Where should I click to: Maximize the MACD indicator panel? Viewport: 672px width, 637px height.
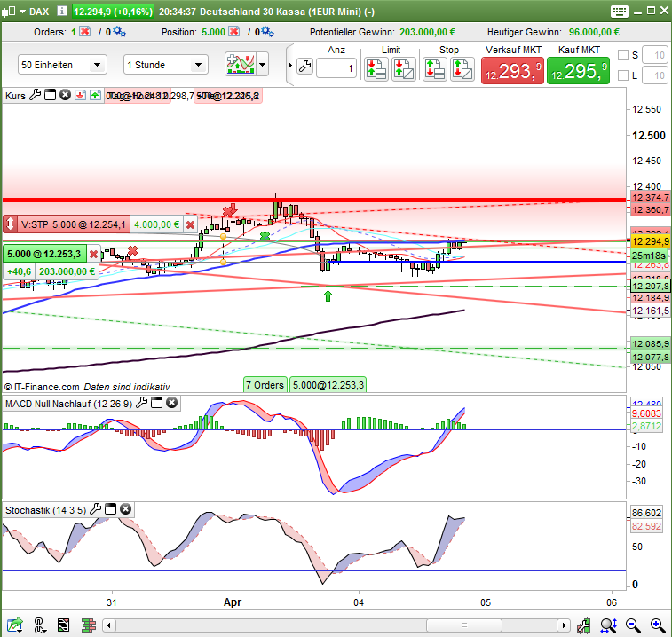click(157, 403)
